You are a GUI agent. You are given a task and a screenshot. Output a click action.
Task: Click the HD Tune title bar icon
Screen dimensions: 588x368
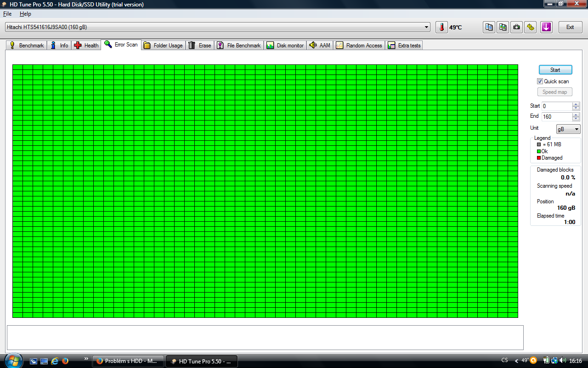[5, 4]
